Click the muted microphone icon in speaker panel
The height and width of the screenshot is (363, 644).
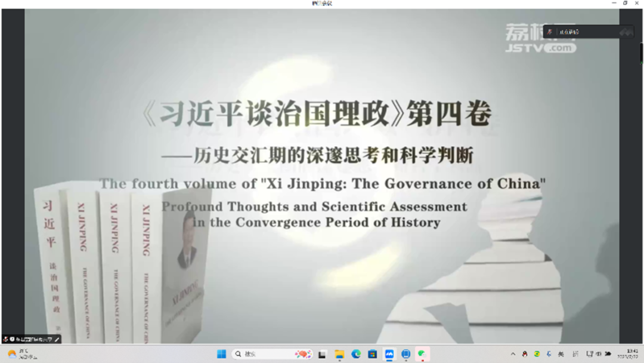[550, 32]
